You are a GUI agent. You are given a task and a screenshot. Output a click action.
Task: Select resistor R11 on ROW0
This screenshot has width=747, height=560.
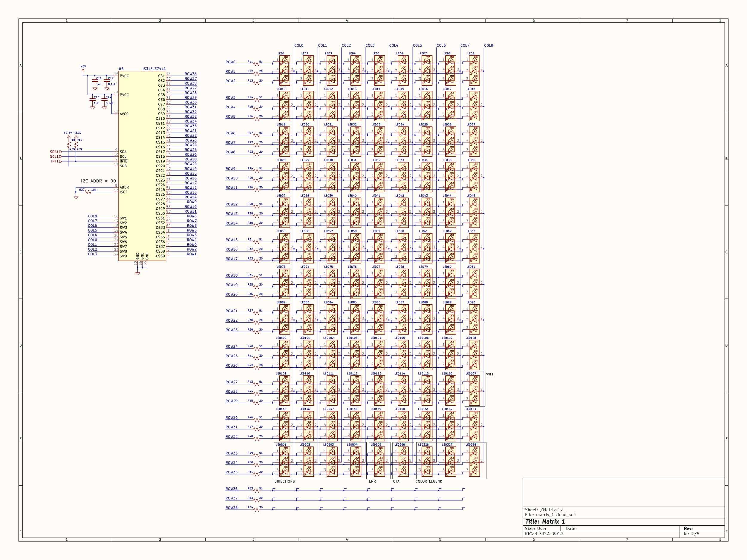pyautogui.click(x=256, y=64)
